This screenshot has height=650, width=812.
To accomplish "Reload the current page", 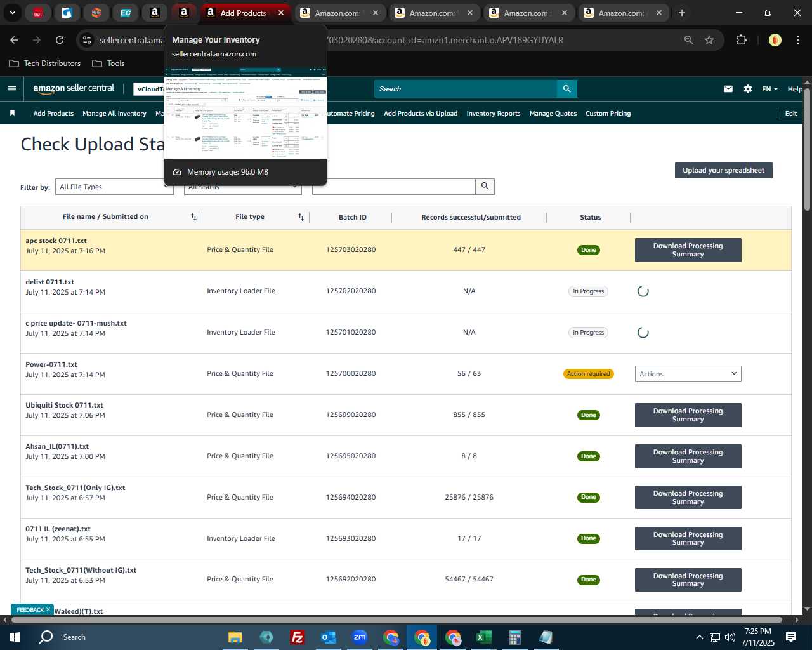I will point(60,40).
